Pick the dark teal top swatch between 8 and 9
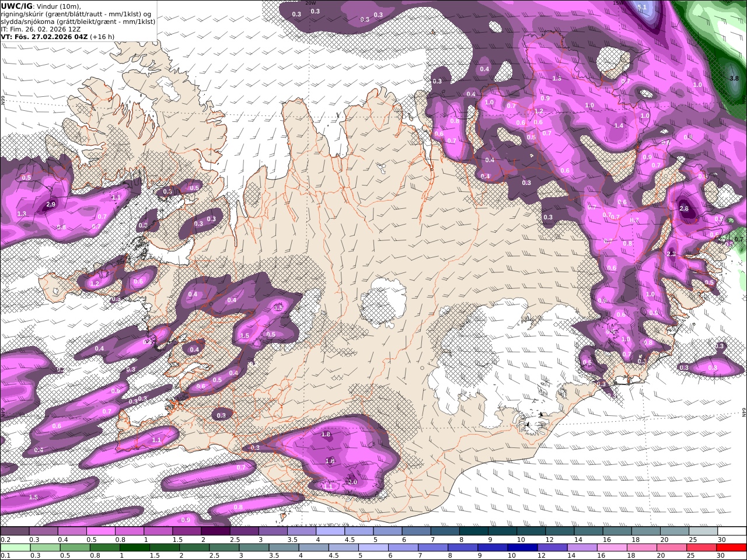This screenshot has height=560, width=747. [473, 531]
